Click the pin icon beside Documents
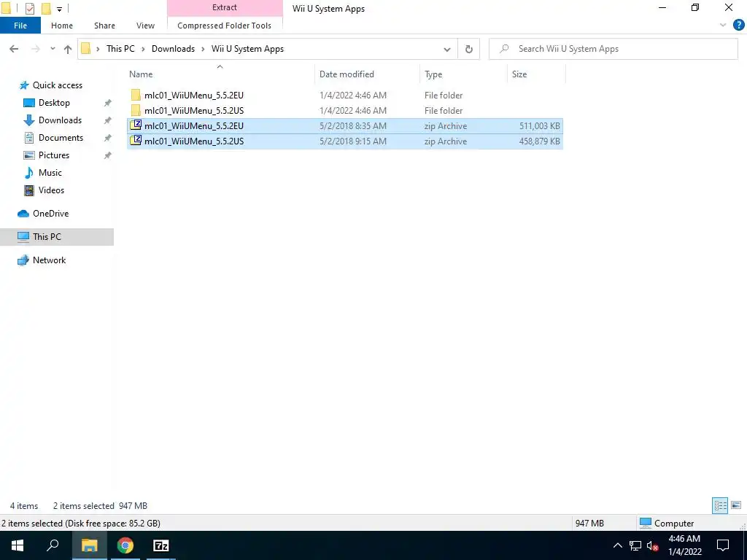 108,138
